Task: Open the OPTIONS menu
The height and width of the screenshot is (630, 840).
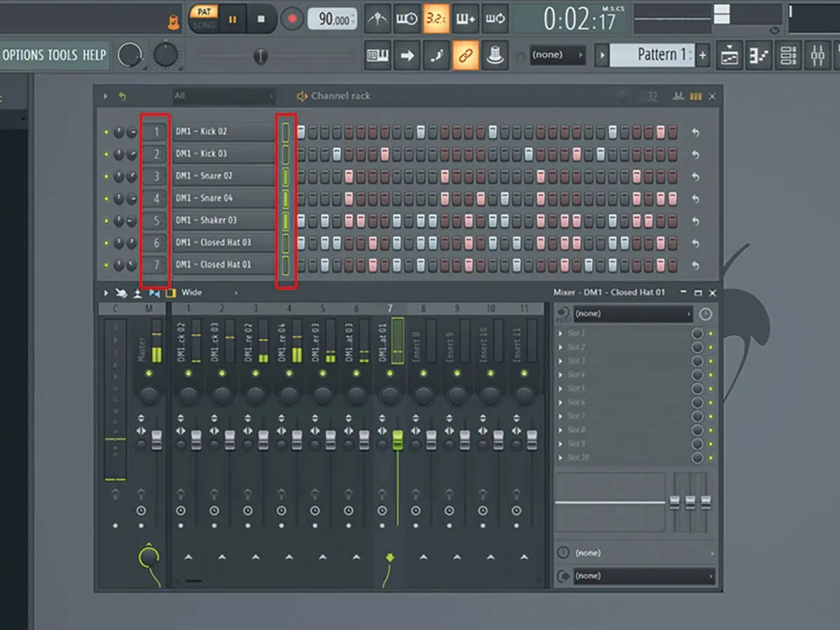Action: pyautogui.click(x=23, y=55)
